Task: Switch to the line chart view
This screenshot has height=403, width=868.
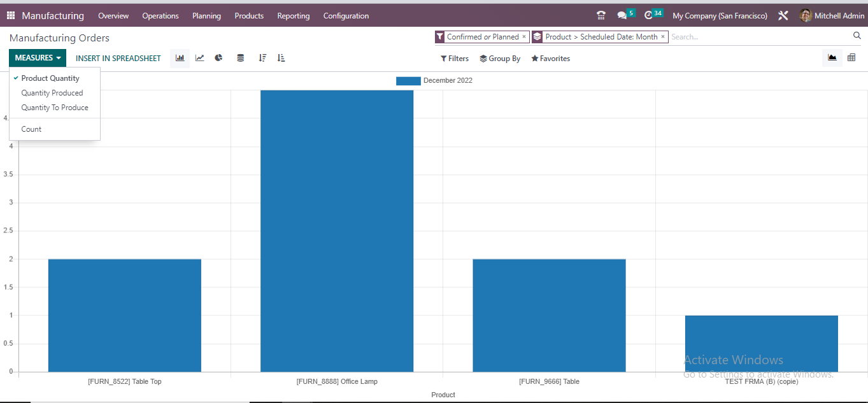Action: 199,57
